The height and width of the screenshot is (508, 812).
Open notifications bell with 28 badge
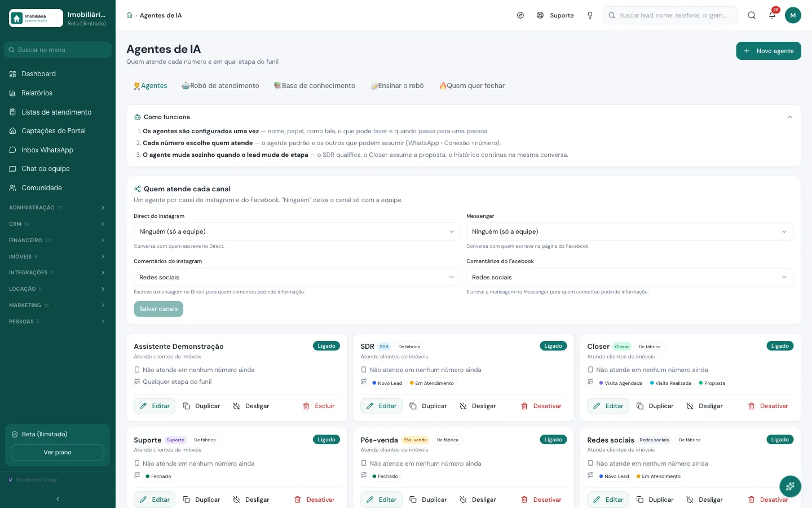pyautogui.click(x=773, y=15)
